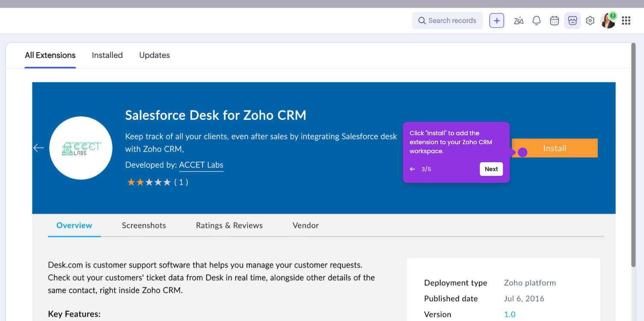Open the Zia assistant icon
This screenshot has height=321, width=644.
coord(519,21)
